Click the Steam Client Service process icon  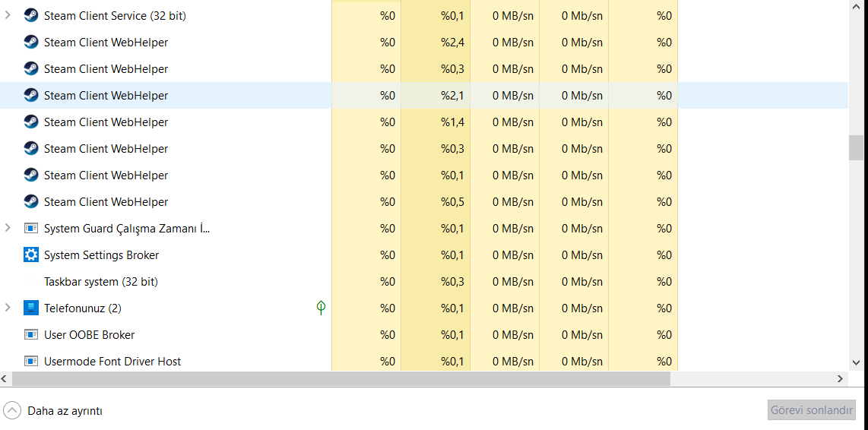pyautogui.click(x=31, y=15)
